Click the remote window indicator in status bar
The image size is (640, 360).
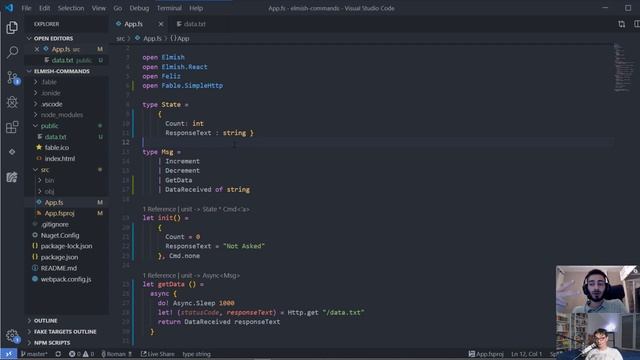[x=9, y=354]
